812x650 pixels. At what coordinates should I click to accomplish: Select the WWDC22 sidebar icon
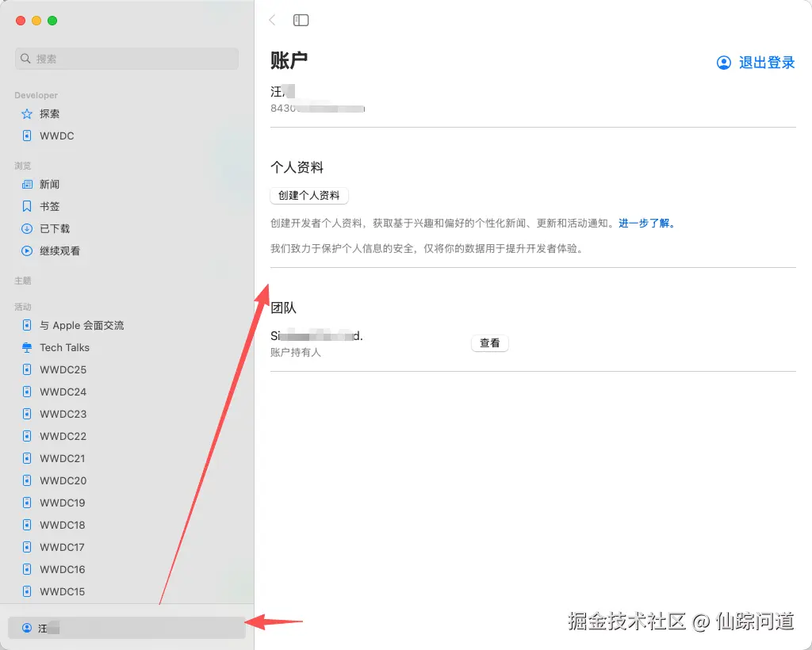pyautogui.click(x=27, y=436)
